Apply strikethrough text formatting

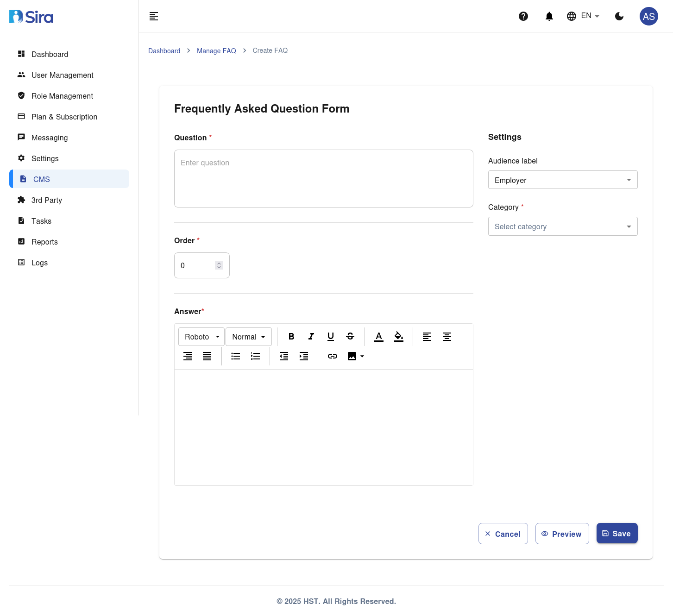(350, 337)
